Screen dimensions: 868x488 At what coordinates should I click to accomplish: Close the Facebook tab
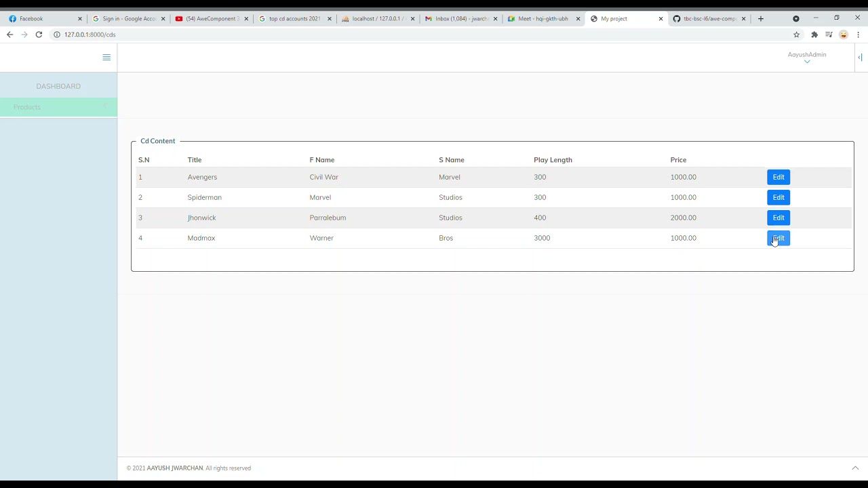[79, 19]
